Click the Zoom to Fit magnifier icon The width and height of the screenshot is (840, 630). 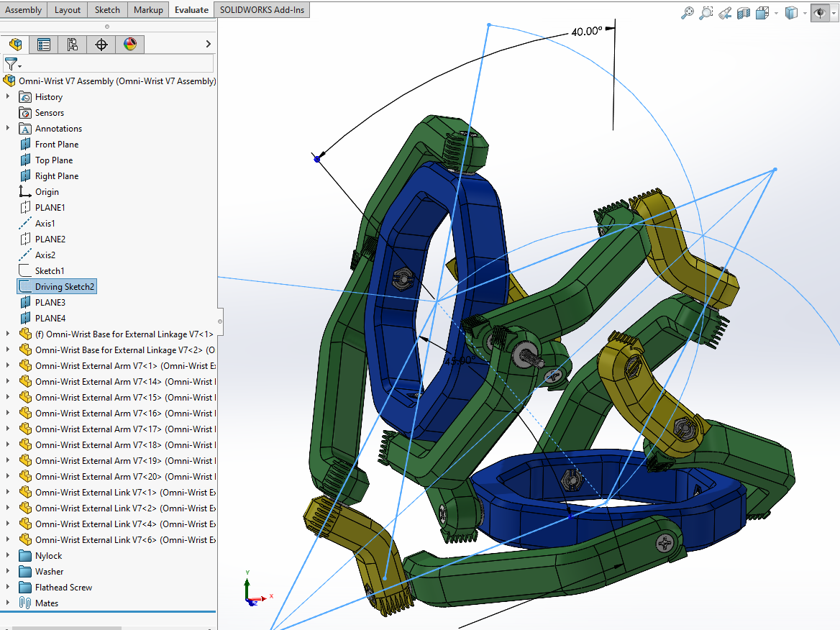(688, 12)
